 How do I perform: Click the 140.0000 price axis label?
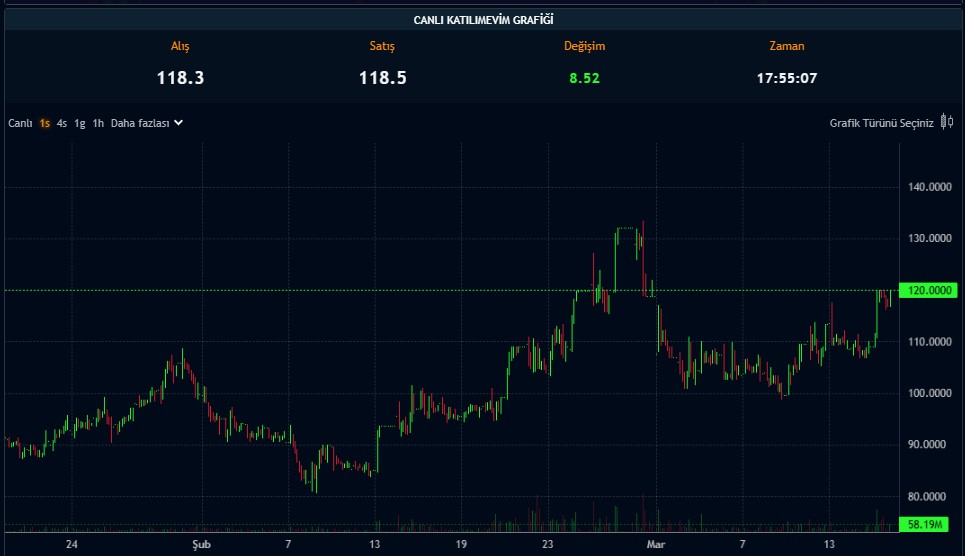coord(930,187)
